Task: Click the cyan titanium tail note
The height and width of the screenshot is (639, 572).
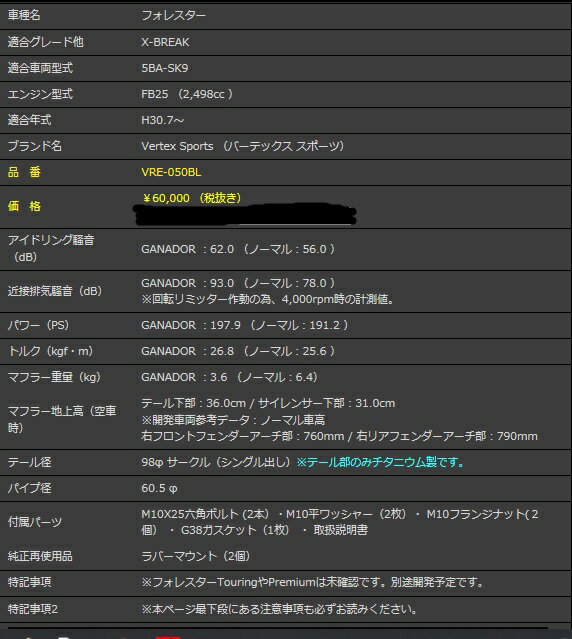Action: (x=381, y=462)
